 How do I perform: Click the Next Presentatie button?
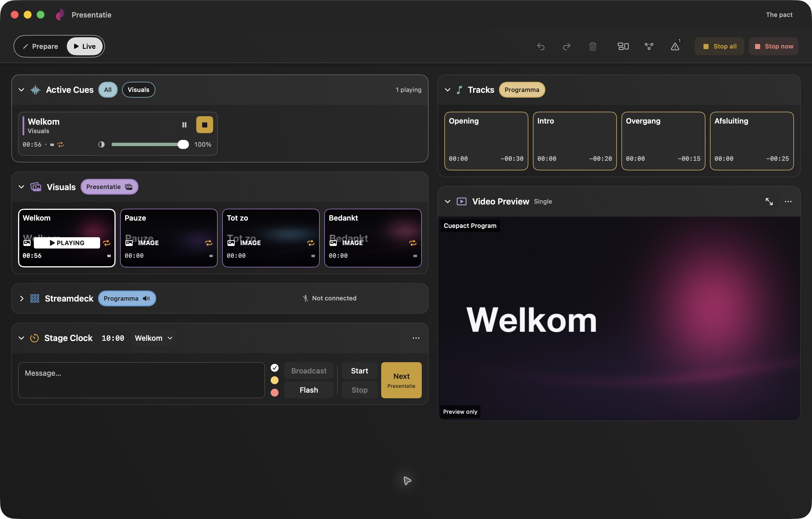[x=401, y=380]
